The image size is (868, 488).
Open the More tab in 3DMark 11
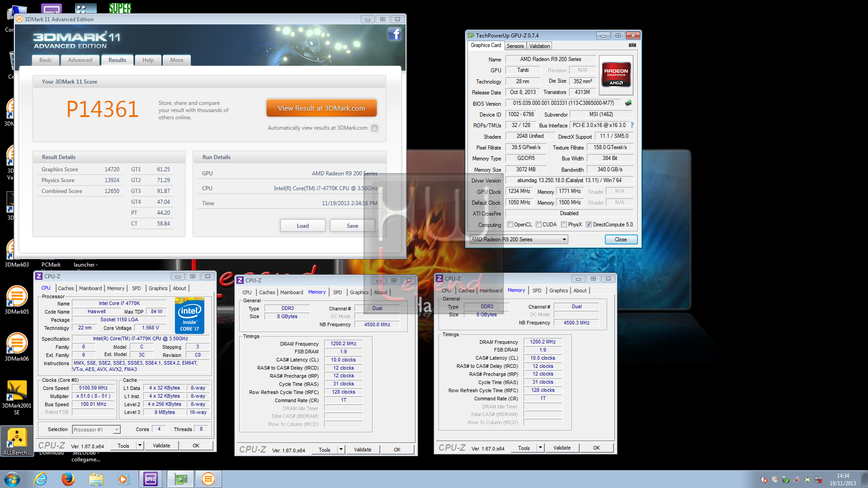[177, 60]
